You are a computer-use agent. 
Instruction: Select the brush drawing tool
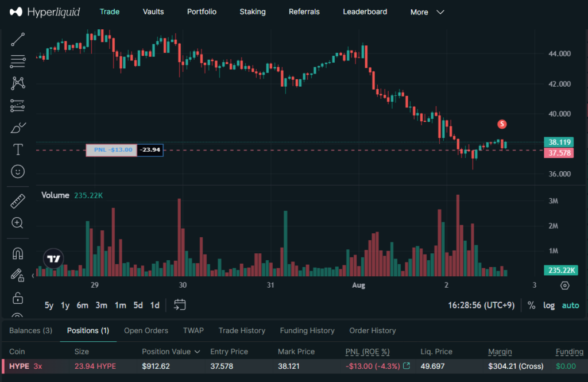[18, 128]
